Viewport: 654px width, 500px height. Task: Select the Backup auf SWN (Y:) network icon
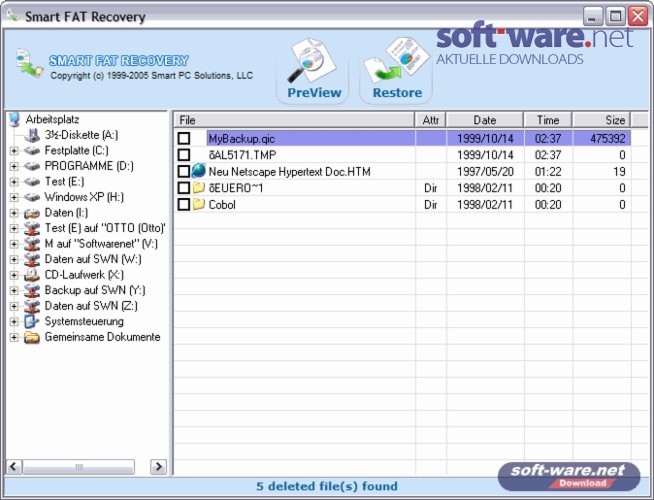coord(32,290)
